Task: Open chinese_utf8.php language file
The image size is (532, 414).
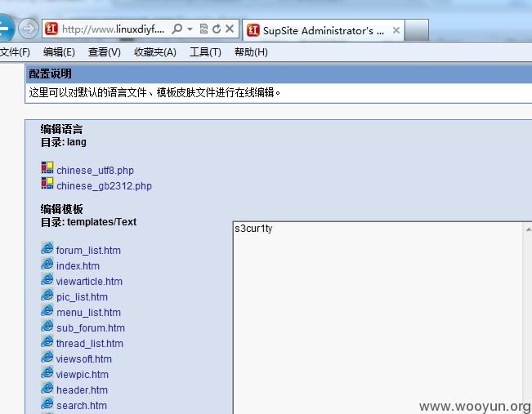Action: [x=95, y=170]
